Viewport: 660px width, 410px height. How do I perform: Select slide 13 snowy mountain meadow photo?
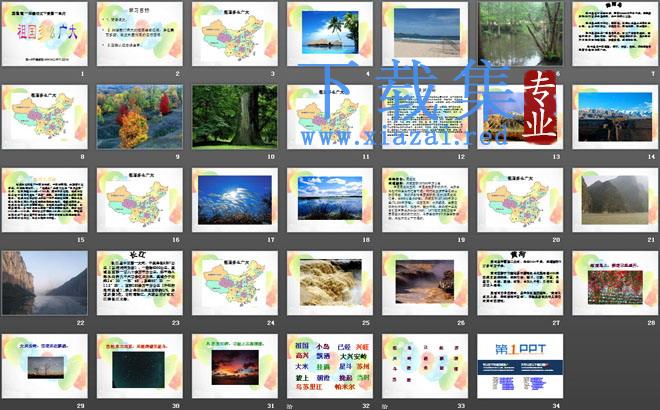[520, 117]
